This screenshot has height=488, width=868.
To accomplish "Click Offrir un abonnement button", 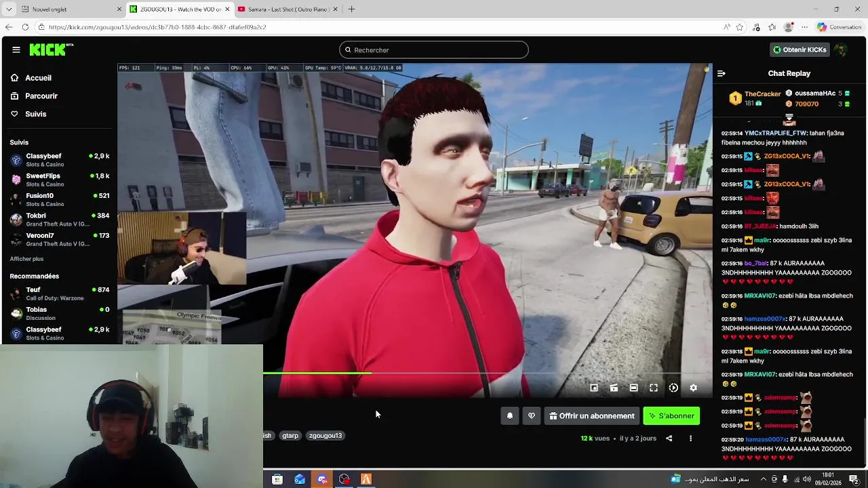I will (592, 416).
